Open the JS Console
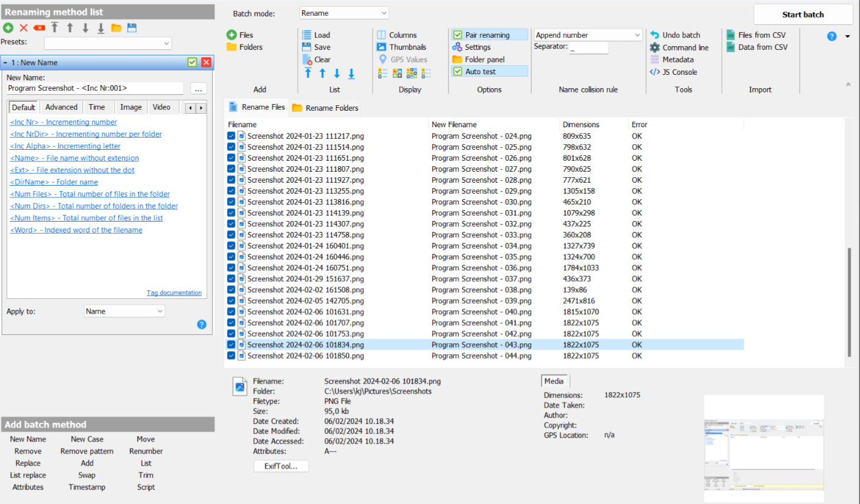The height and width of the screenshot is (504, 860). click(x=673, y=72)
